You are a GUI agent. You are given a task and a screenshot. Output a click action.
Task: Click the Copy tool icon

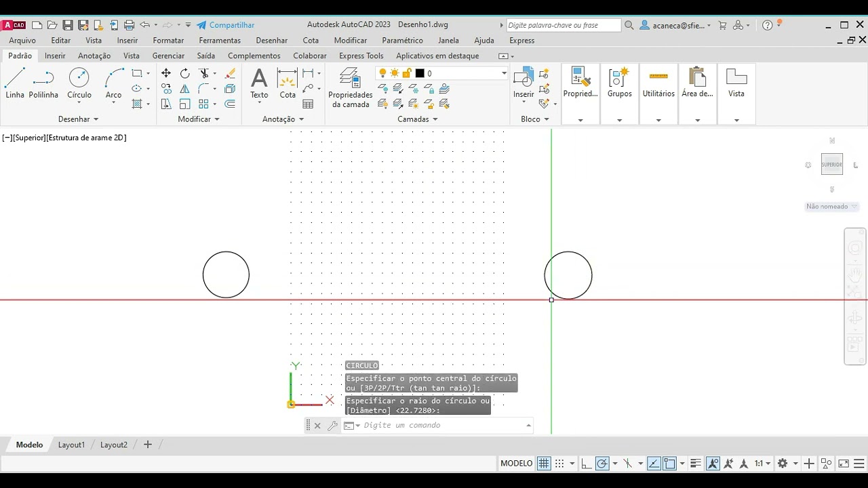coord(166,89)
